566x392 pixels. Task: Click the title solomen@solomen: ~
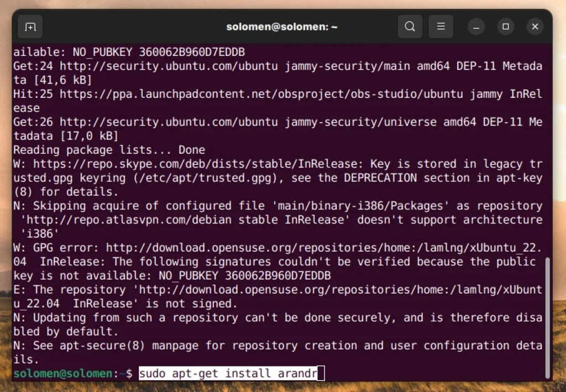tap(282, 26)
